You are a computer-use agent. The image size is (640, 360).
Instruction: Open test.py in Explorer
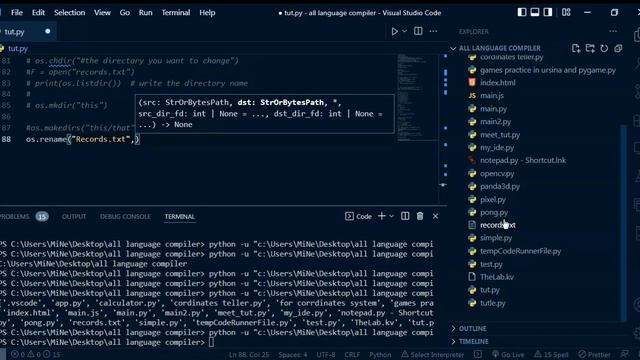(491, 264)
